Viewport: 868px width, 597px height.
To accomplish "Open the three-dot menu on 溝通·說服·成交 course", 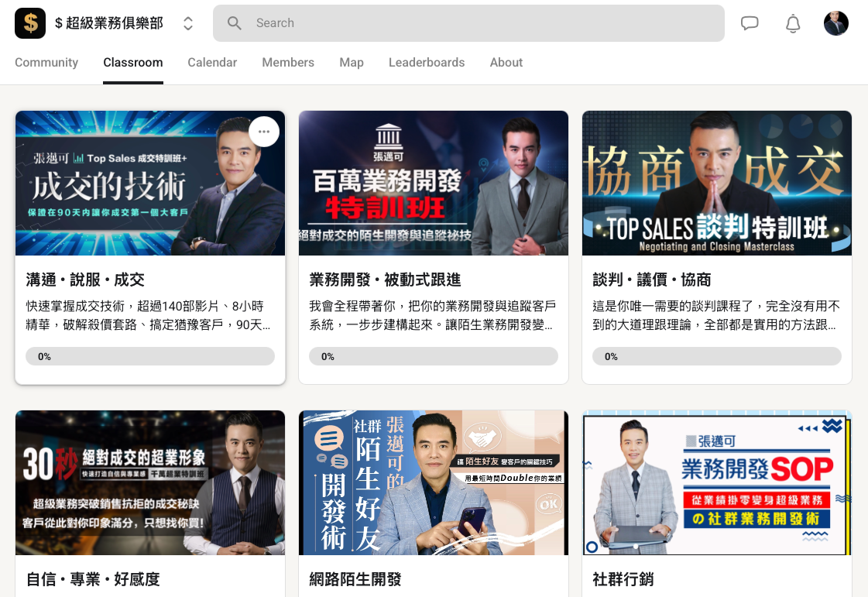I will click(264, 131).
